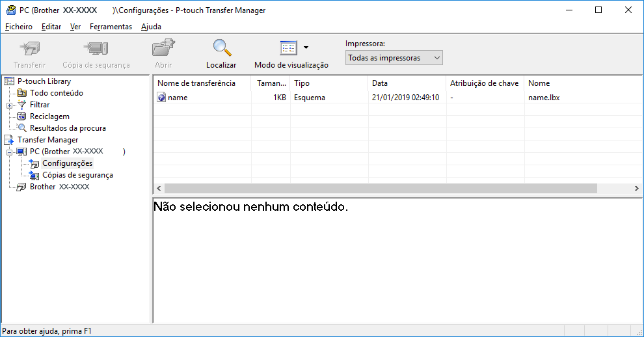Sort by Nome de transferência column
The height and width of the screenshot is (337, 644).
click(202, 83)
